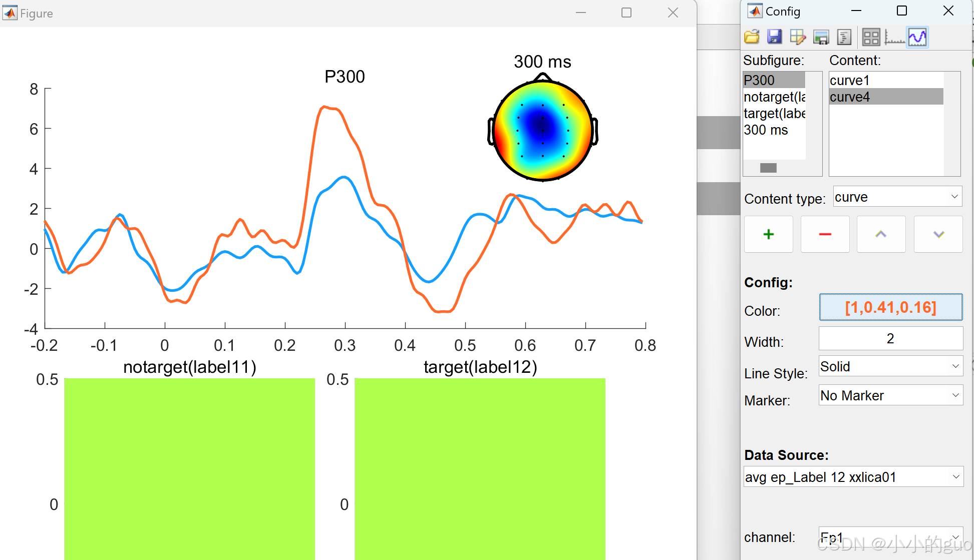Image resolution: width=974 pixels, height=560 pixels.
Task: Minimize the Config window
Action: (856, 11)
